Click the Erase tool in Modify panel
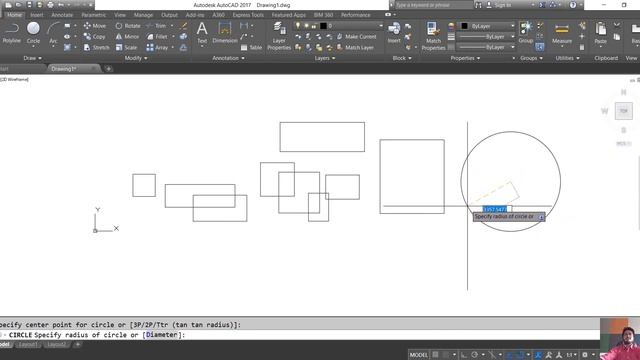640x360 pixels. pyautogui.click(x=184, y=26)
